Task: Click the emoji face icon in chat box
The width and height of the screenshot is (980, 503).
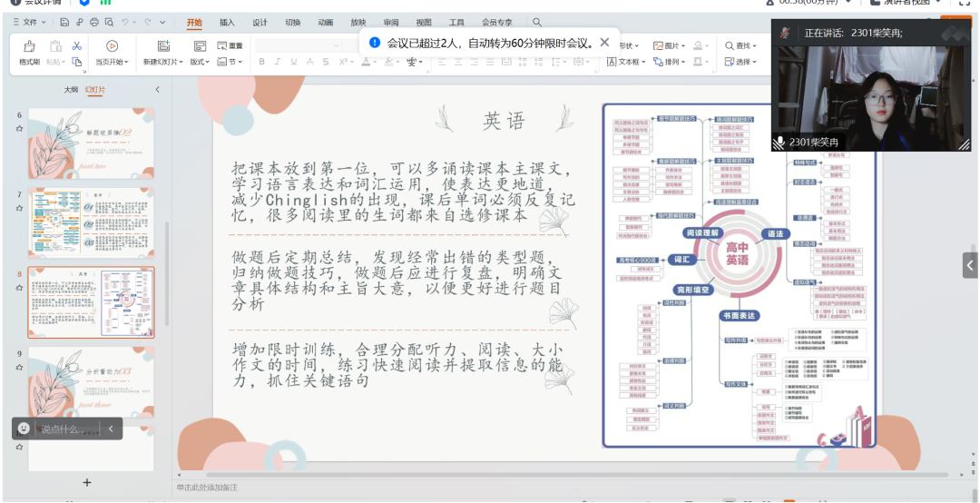Action: tap(24, 429)
